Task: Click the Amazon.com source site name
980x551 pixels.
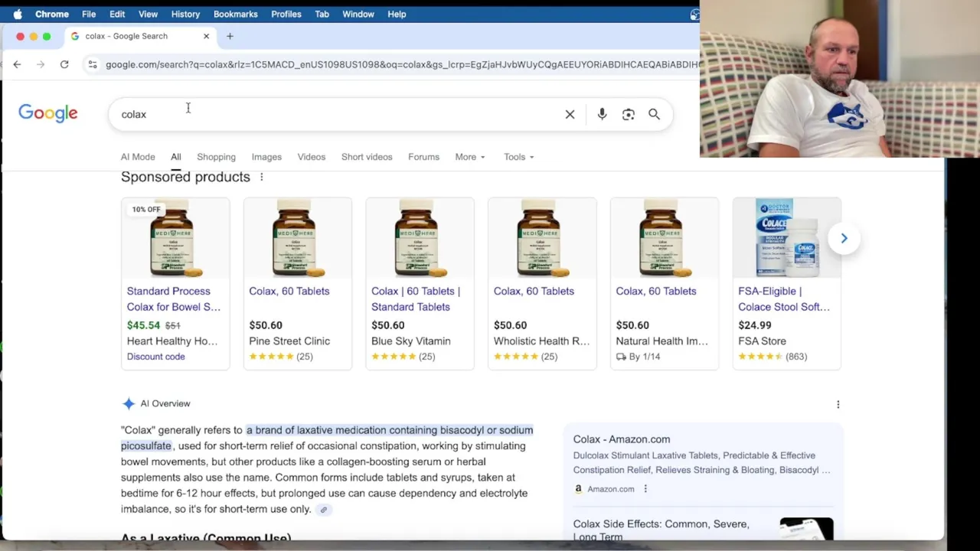Action: [x=611, y=489]
